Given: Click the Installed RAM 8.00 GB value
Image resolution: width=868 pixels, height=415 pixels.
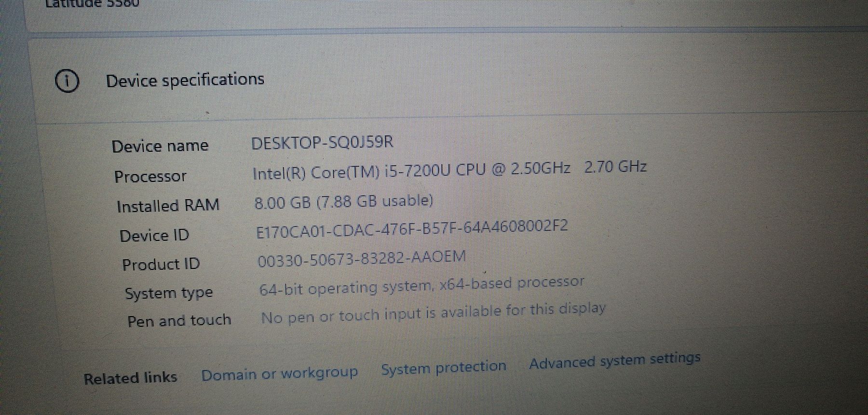Looking at the screenshot, I should coord(344,201).
